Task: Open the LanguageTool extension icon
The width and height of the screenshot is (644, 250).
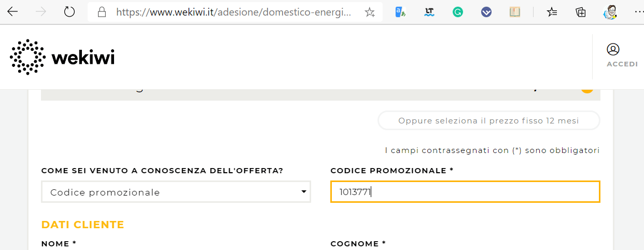Action: click(x=429, y=12)
